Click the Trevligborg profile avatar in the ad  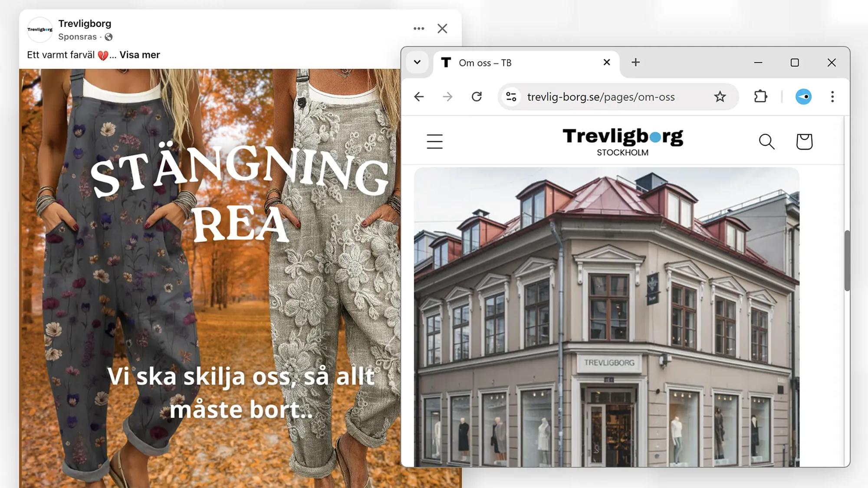pos(40,29)
